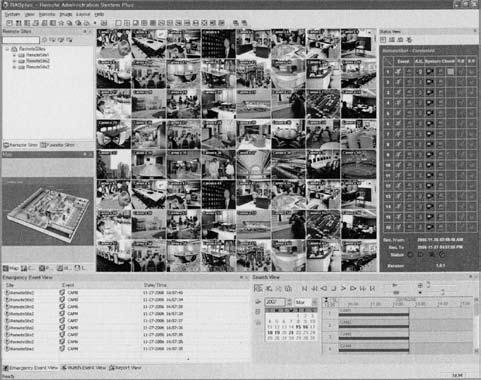Image resolution: width=481 pixels, height=380 pixels.
Task: Select the quad-screen layout icon in toolbar
Action: [x=127, y=23]
